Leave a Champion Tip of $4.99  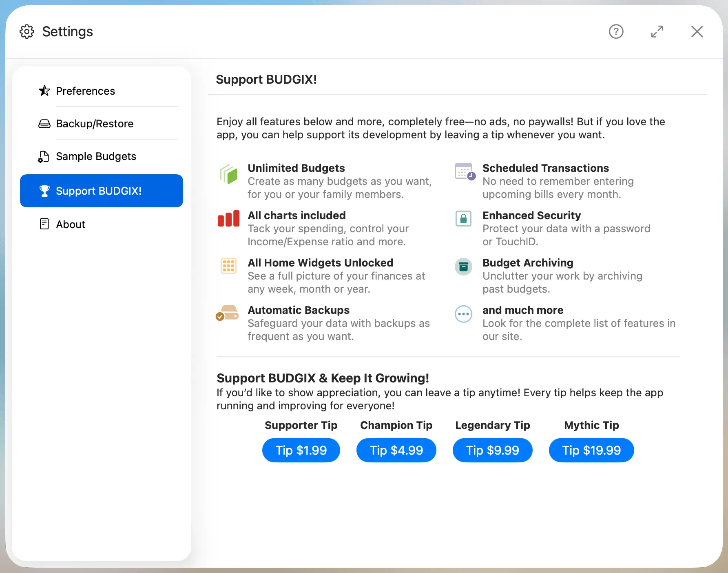coord(396,450)
